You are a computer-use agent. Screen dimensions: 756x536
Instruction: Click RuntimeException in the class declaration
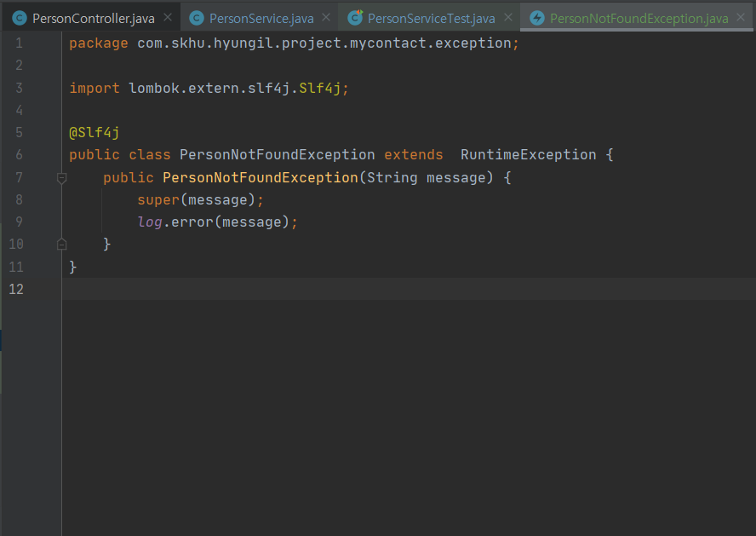[x=529, y=155]
